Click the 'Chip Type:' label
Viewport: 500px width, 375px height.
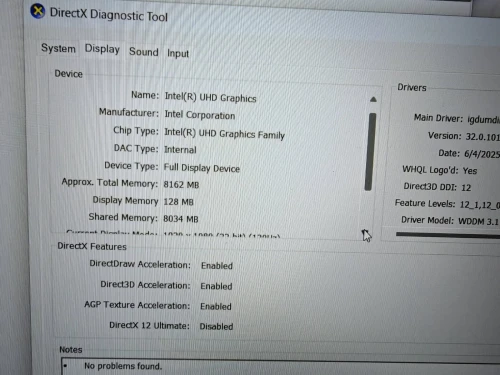coord(136,130)
